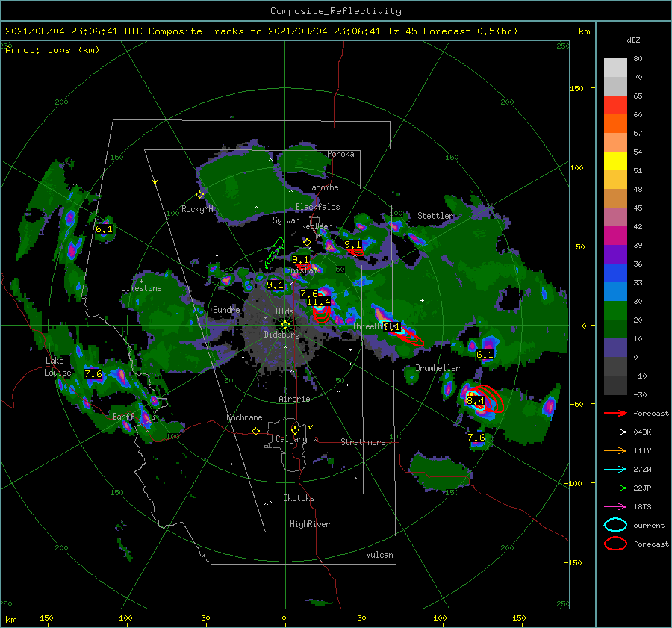Image resolution: width=672 pixels, height=628 pixels.
Task: Click the yellow diamond marker under Cochrane
Action: coord(255,431)
